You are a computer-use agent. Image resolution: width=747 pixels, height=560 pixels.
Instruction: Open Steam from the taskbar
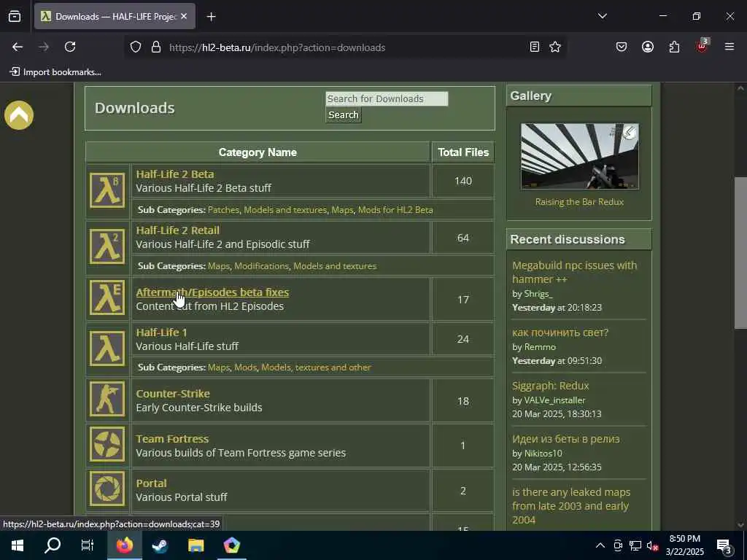pos(160,545)
